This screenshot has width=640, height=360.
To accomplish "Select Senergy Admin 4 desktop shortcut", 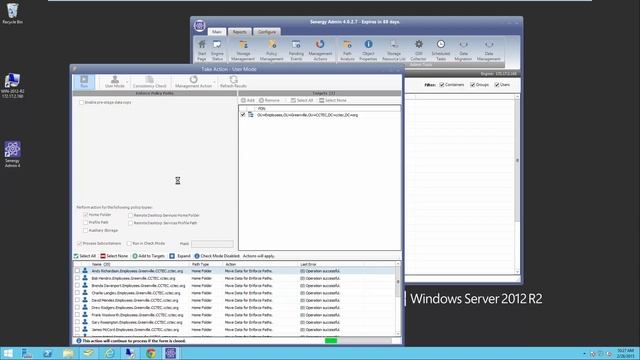I will pos(12,154).
